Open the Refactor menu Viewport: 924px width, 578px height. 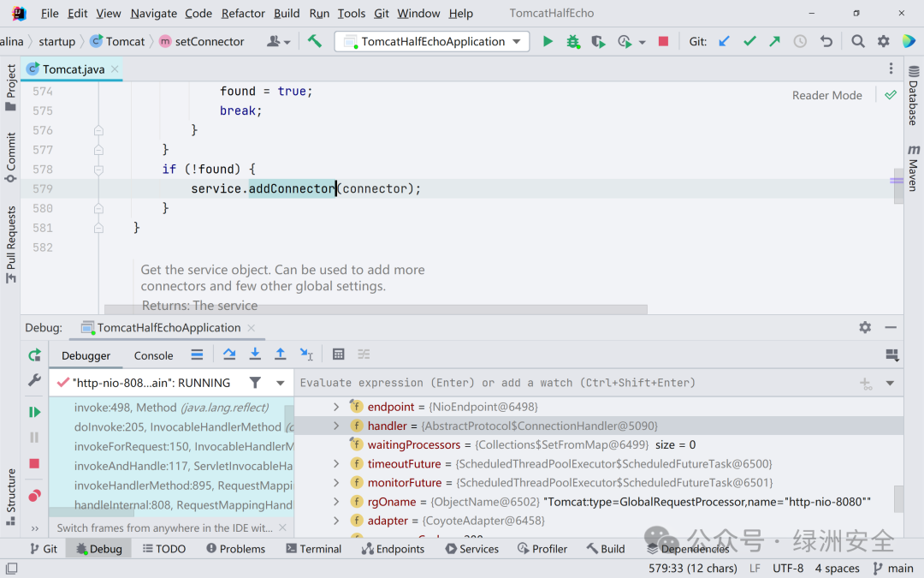[243, 13]
